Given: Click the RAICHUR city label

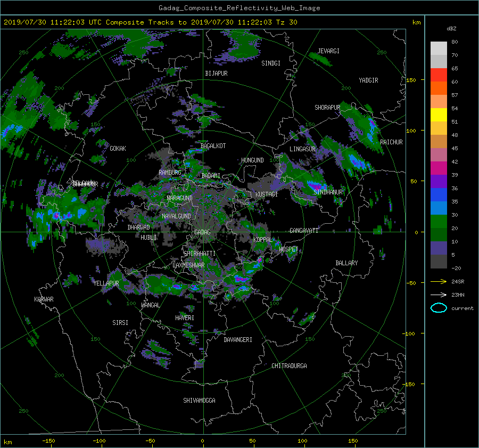Looking at the screenshot, I should point(391,142).
